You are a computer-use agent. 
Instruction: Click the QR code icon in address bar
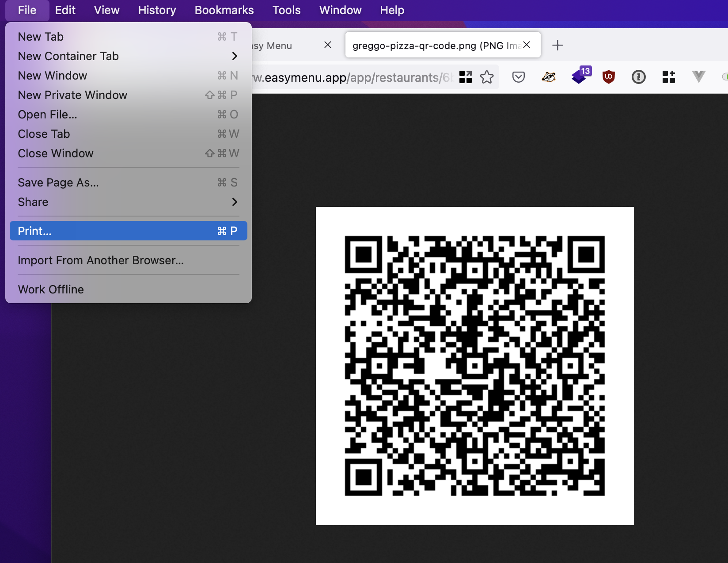[x=466, y=77]
